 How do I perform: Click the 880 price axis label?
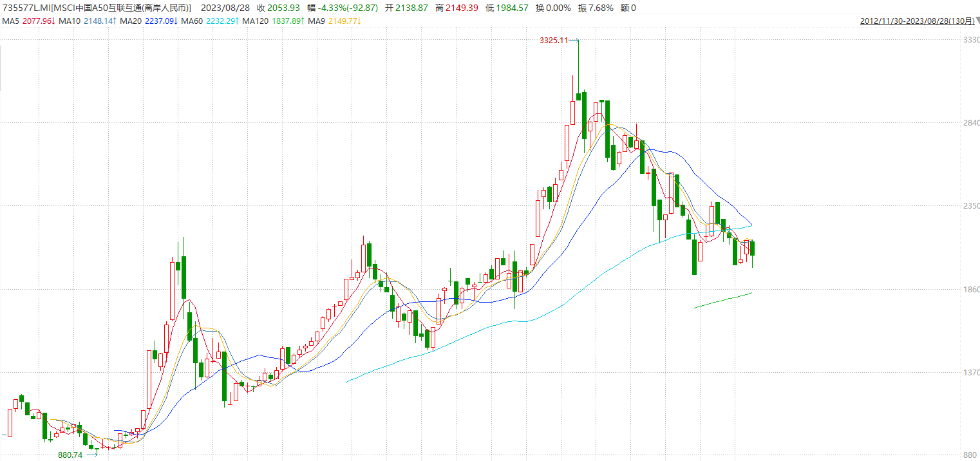970,456
